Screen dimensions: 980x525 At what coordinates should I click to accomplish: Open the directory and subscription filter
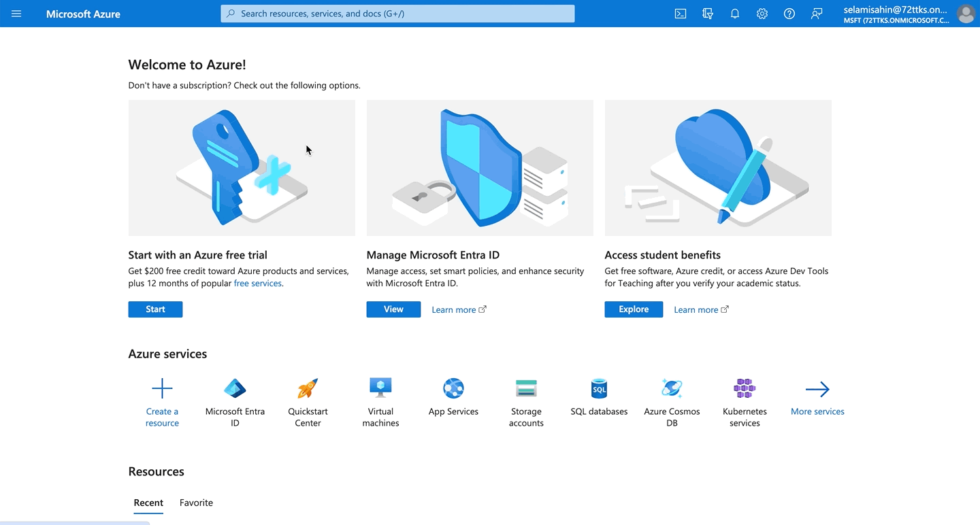708,13
